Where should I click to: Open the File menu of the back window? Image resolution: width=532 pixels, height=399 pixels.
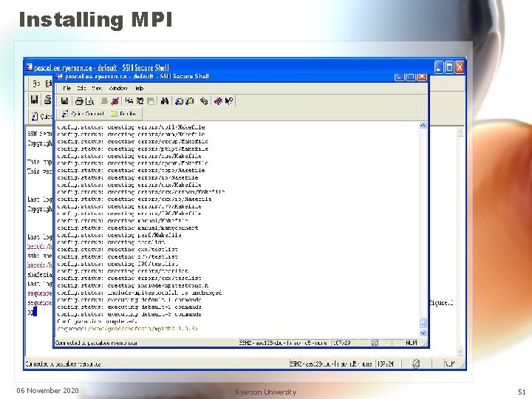click(x=36, y=83)
